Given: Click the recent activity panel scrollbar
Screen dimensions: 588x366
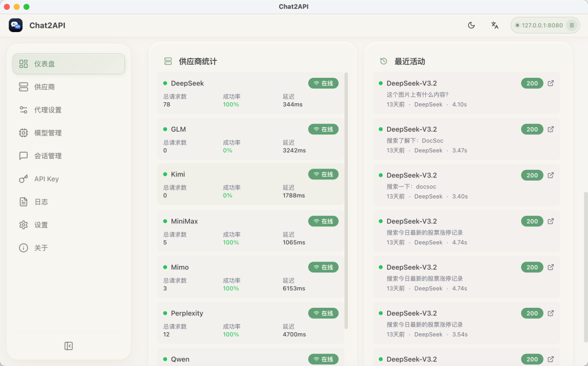Looking at the screenshot, I should click(586, 268).
